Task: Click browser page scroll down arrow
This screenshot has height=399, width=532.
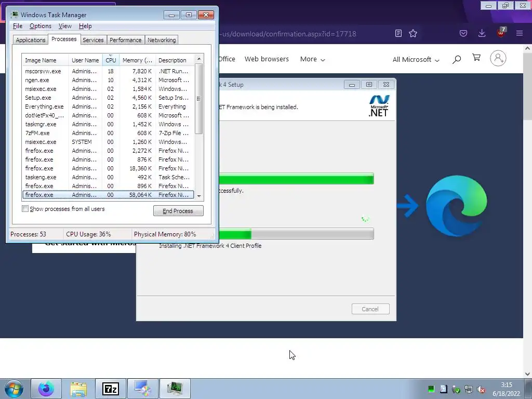Action: (528, 374)
